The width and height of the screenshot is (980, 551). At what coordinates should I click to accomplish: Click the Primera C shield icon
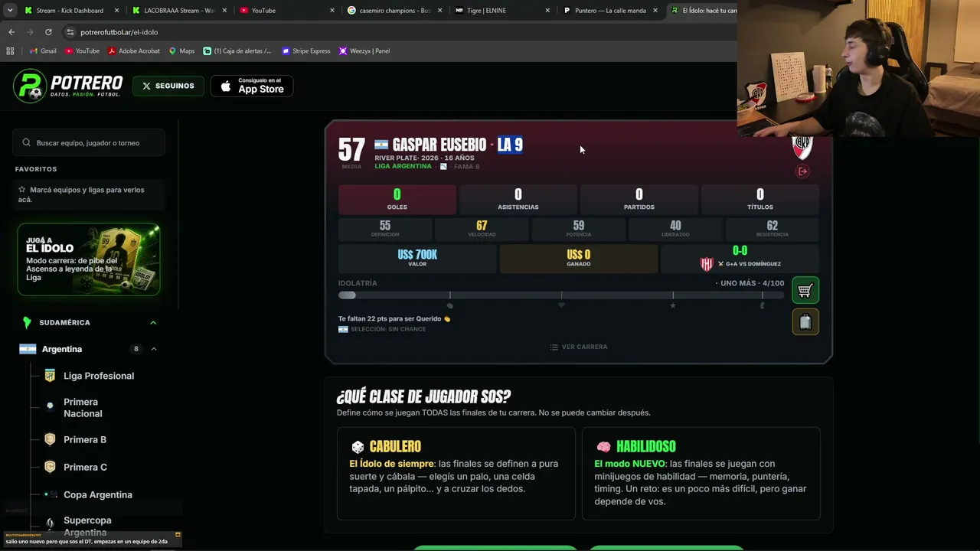tap(50, 467)
